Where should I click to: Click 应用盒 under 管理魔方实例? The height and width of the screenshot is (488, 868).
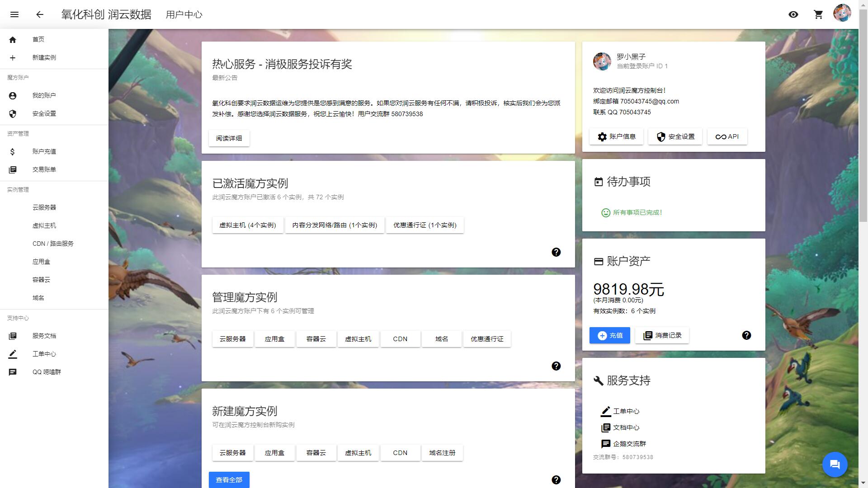coord(274,339)
